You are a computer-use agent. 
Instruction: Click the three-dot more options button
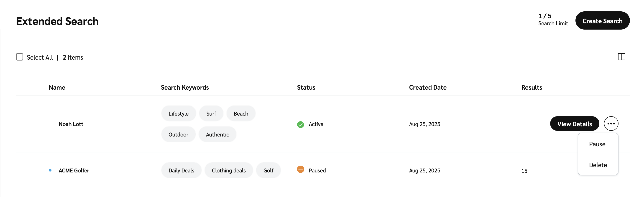(611, 124)
